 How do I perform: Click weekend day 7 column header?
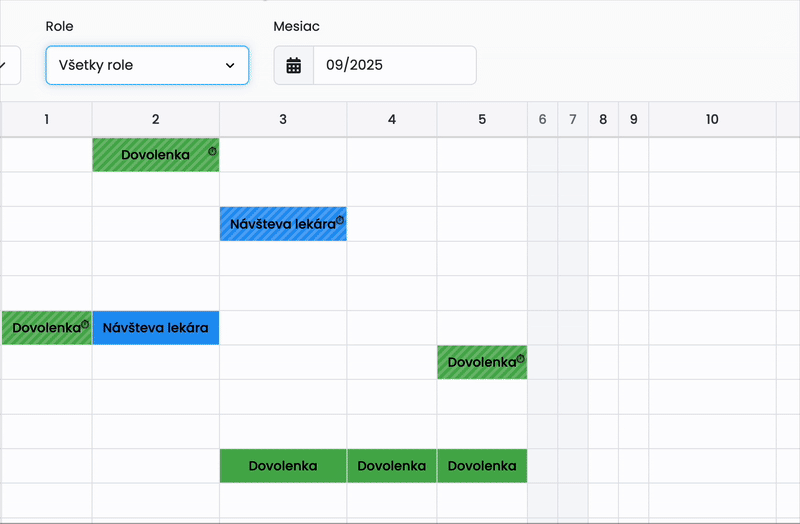click(x=573, y=120)
